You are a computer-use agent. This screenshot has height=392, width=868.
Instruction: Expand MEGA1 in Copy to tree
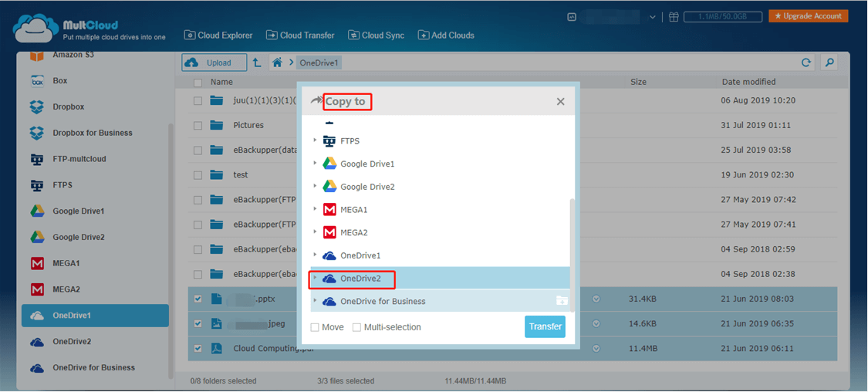tap(315, 209)
